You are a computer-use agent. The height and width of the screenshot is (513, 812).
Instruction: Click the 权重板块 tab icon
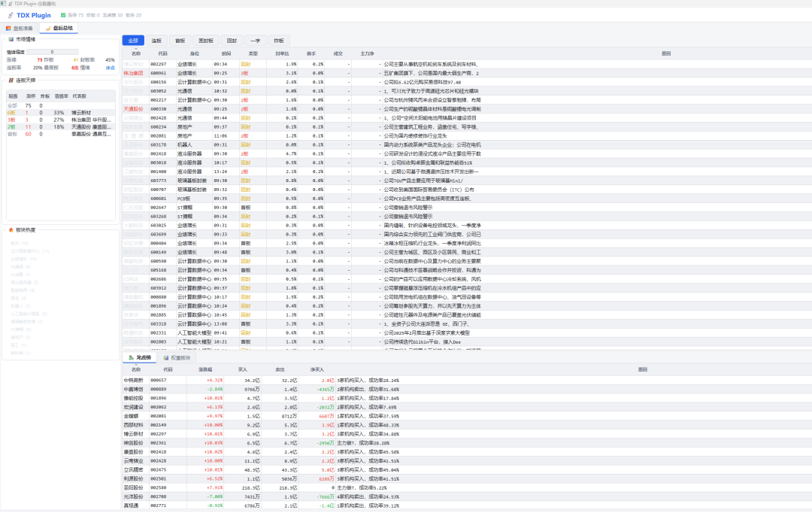pyautogui.click(x=165, y=358)
